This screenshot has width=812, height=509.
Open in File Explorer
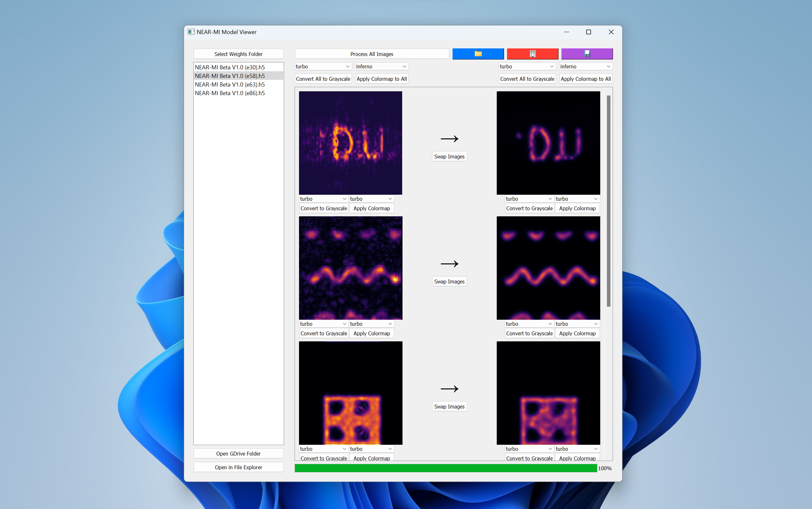(238, 467)
